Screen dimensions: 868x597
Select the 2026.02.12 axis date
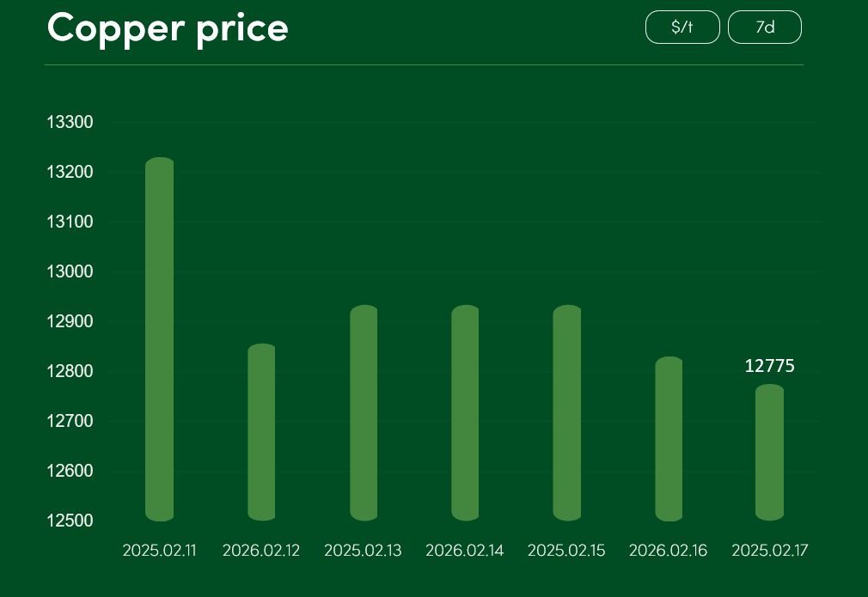tap(261, 551)
